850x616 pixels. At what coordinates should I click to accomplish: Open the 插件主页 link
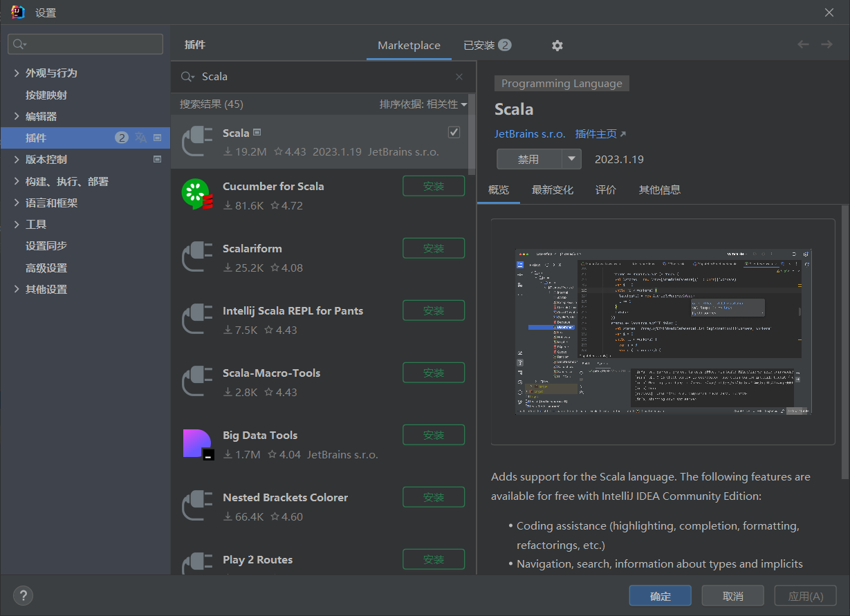click(x=600, y=134)
